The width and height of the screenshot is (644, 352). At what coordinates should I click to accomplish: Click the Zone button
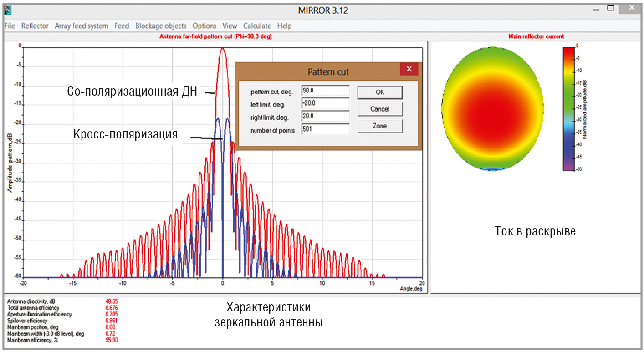point(379,126)
